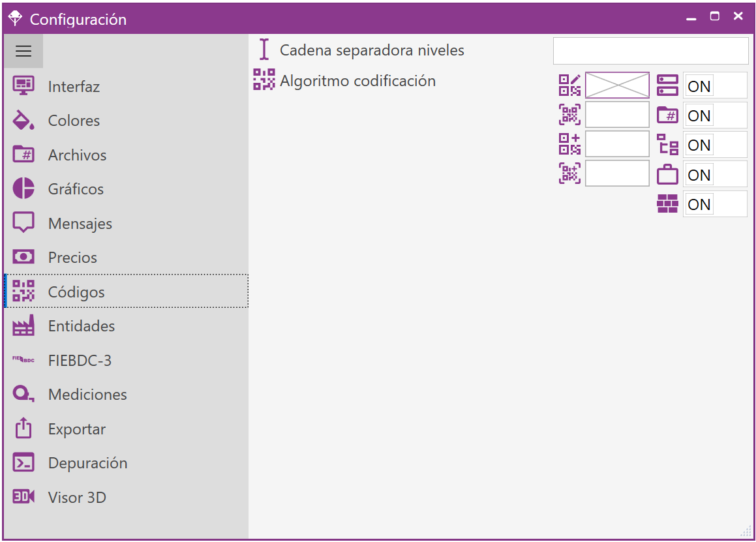Toggle the ON switch beside the server stack icon
The width and height of the screenshot is (756, 542).
coord(699,86)
